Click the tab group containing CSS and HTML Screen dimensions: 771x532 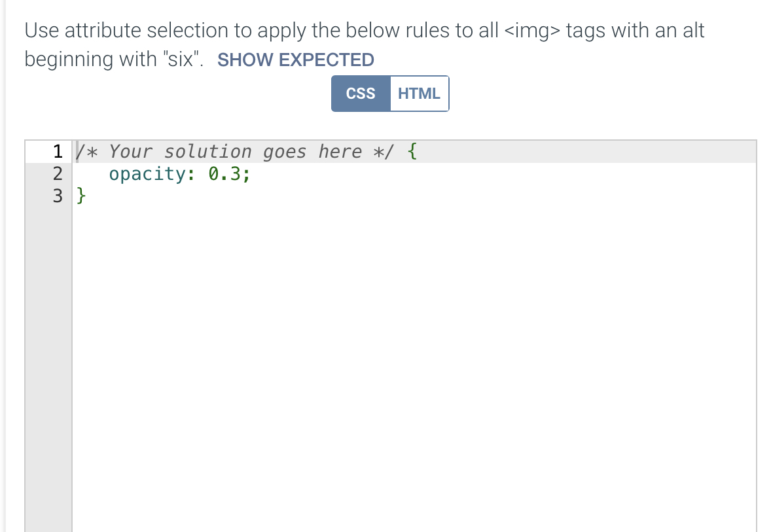[390, 93]
